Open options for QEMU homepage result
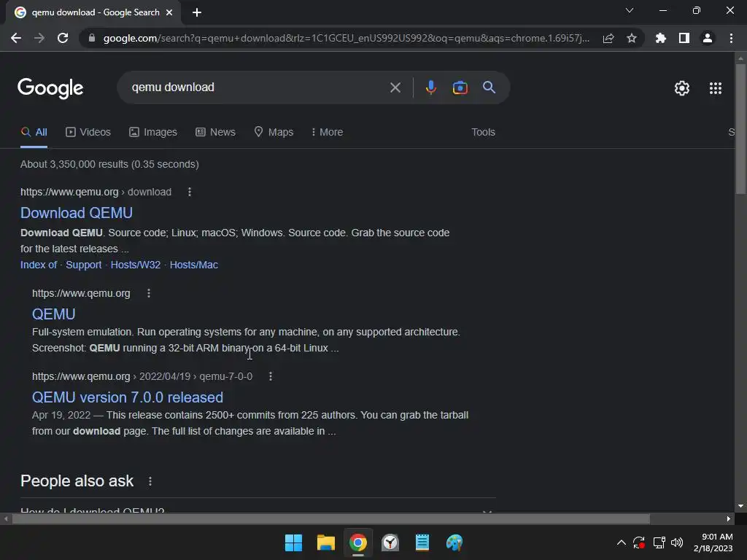The height and width of the screenshot is (560, 747). click(149, 293)
